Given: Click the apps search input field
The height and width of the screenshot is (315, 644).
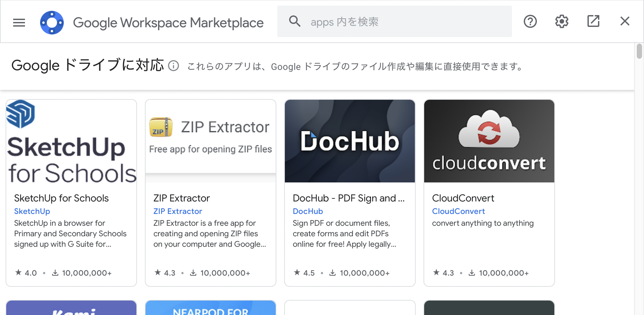Looking at the screenshot, I should point(394,21).
